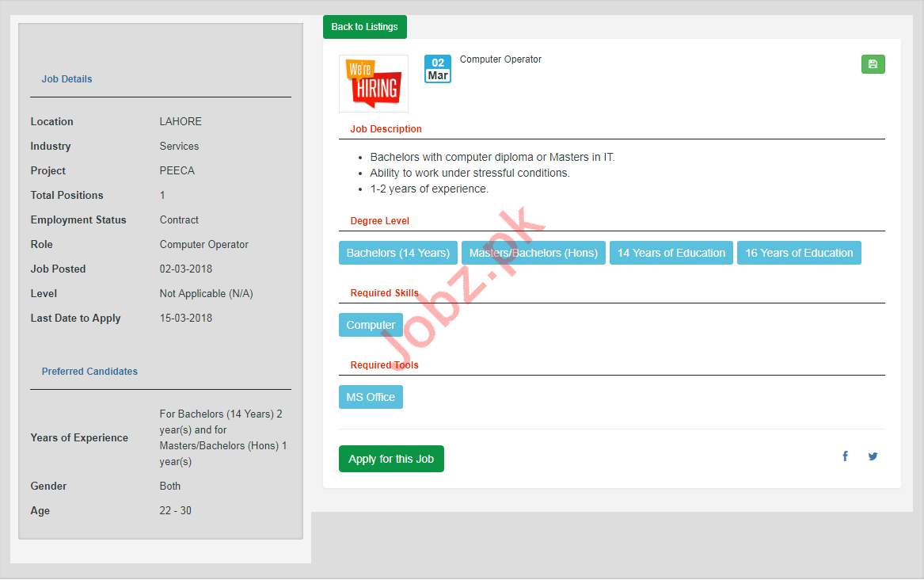Open the Preferred Candidates section heading

[89, 372]
